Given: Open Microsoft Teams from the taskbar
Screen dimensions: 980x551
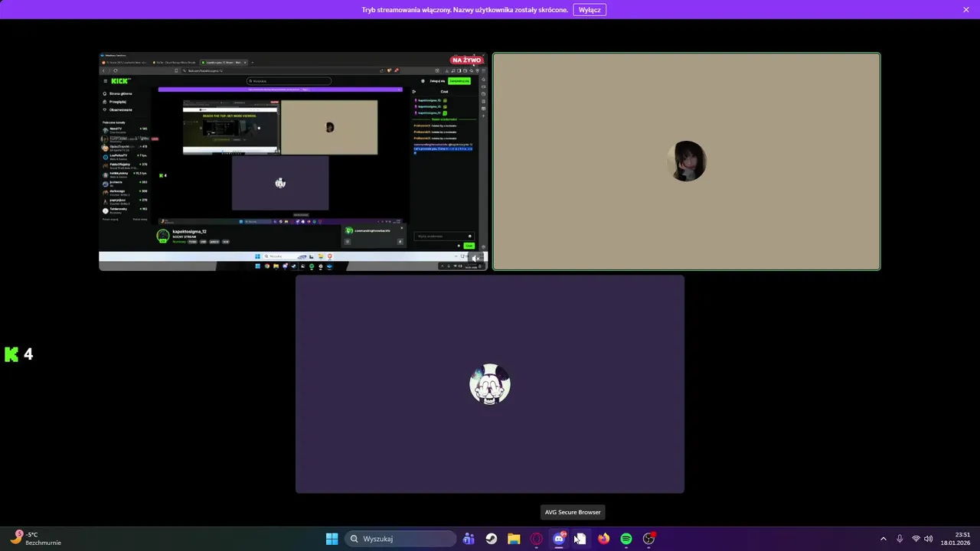Looking at the screenshot, I should pos(469,539).
